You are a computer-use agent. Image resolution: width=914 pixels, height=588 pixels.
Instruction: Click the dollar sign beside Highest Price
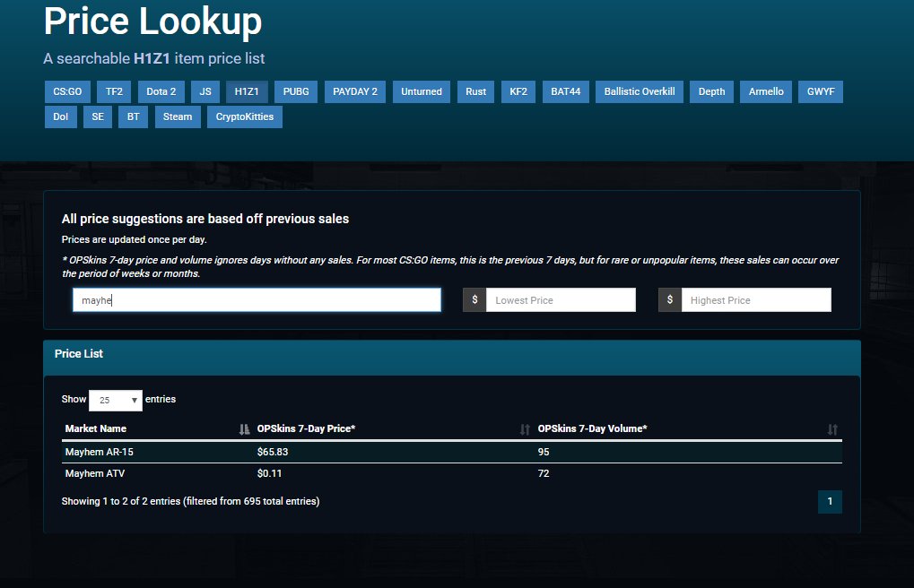click(x=670, y=300)
